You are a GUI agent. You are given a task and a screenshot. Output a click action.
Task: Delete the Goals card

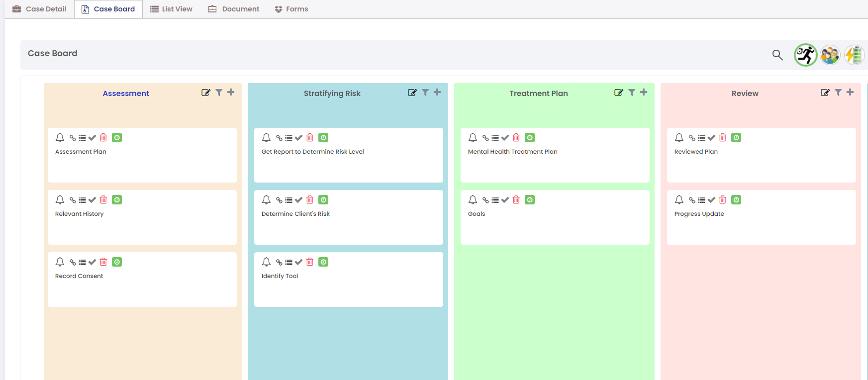(x=516, y=199)
